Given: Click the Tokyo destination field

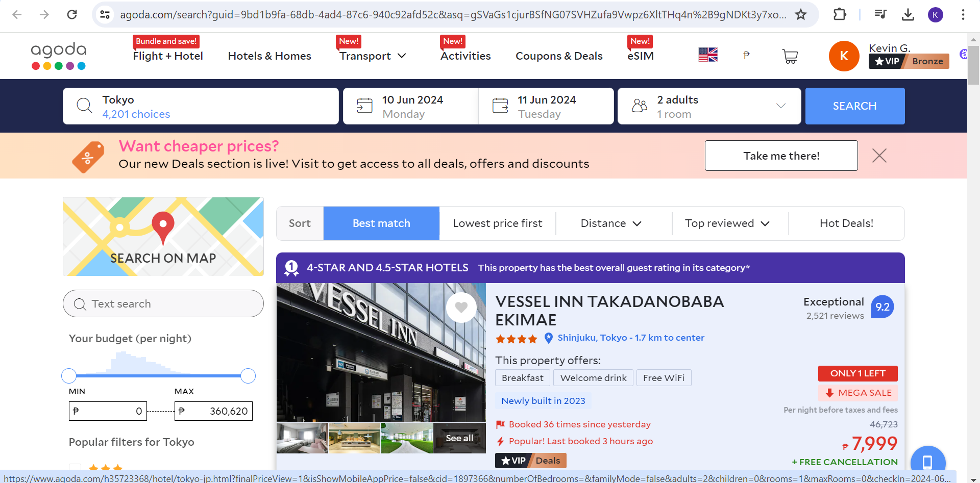Looking at the screenshot, I should coord(201,106).
